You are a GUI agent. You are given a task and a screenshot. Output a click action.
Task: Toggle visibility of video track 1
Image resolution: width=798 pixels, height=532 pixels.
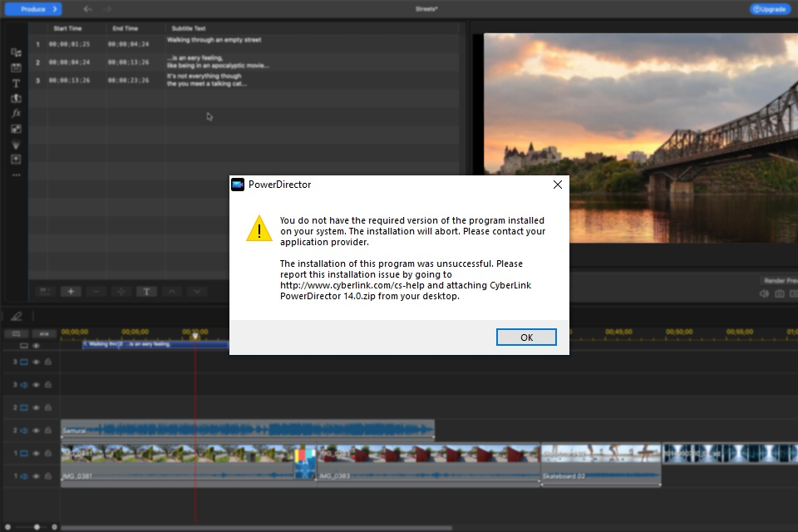(x=36, y=454)
